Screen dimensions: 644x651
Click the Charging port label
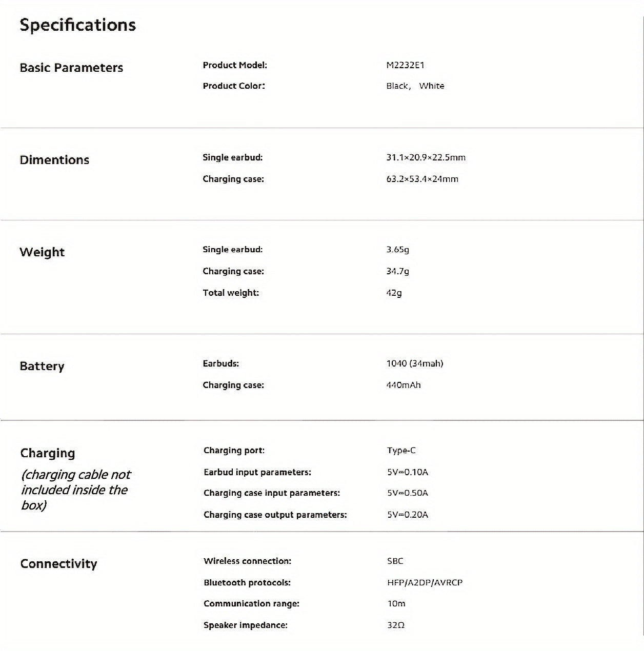[234, 451]
